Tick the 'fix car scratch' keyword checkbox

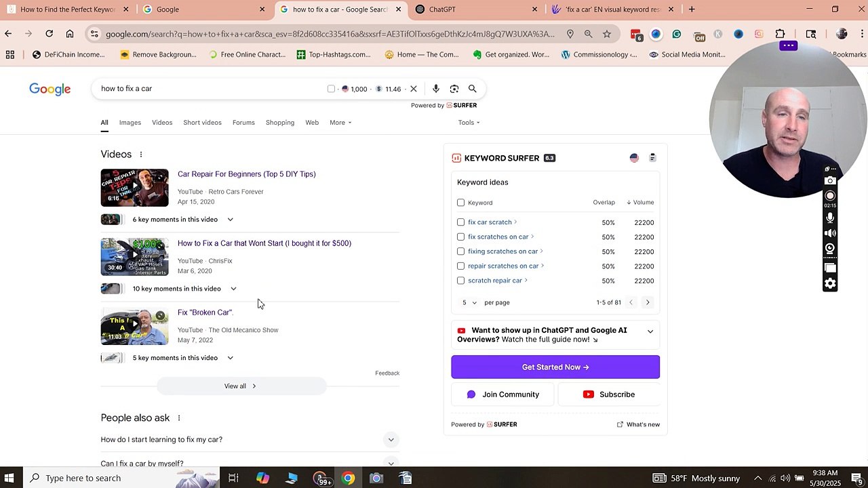[x=461, y=222]
